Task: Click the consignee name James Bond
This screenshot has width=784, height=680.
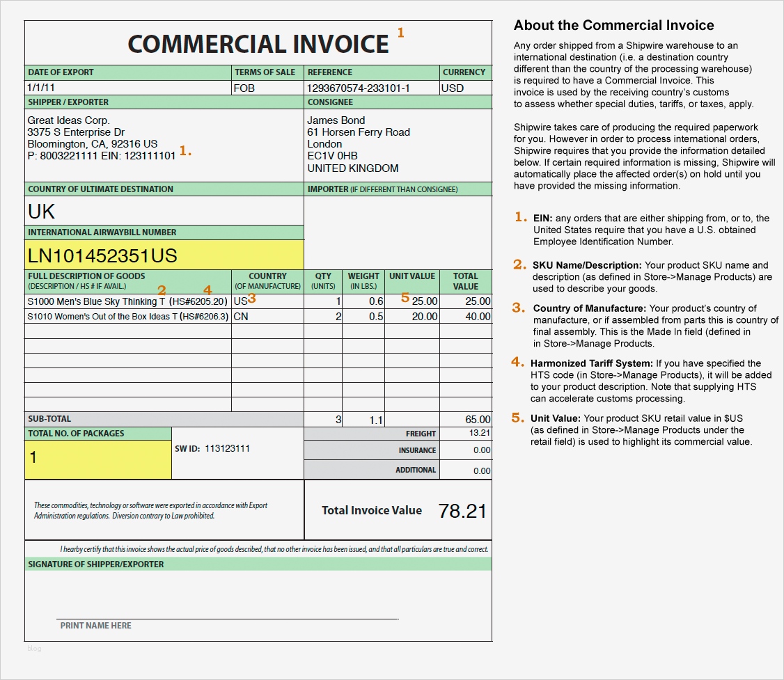Action: pos(332,120)
